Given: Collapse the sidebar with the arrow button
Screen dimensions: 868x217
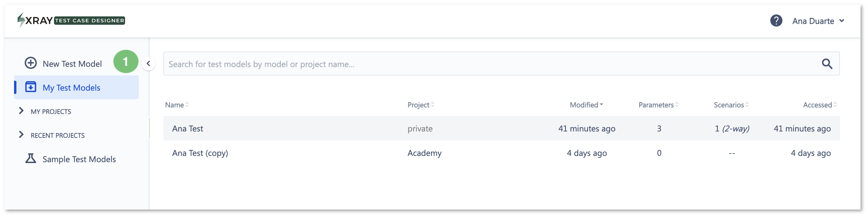Looking at the screenshot, I should pos(148,63).
